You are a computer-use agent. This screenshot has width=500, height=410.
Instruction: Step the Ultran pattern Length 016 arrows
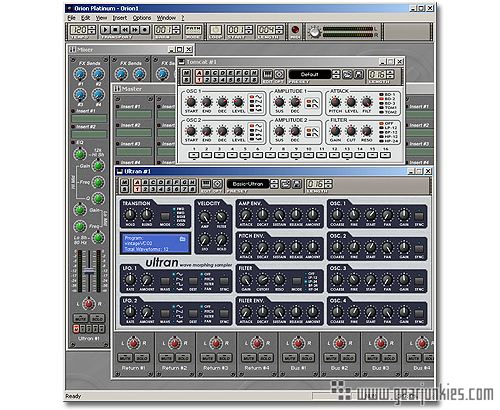pyautogui.click(x=329, y=184)
